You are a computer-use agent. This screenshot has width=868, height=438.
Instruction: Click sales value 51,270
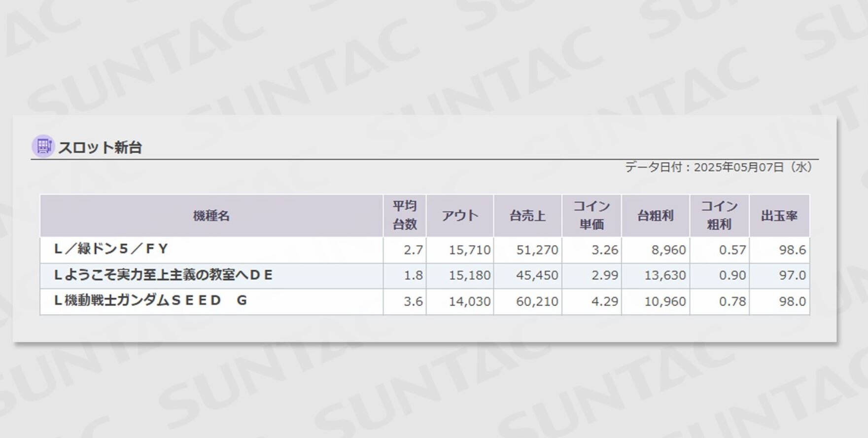(x=537, y=250)
